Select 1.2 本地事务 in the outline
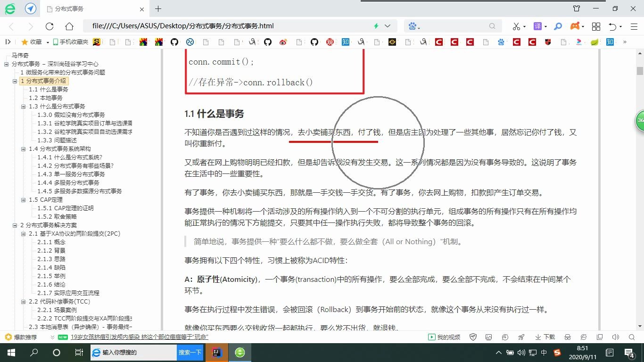 [46, 98]
